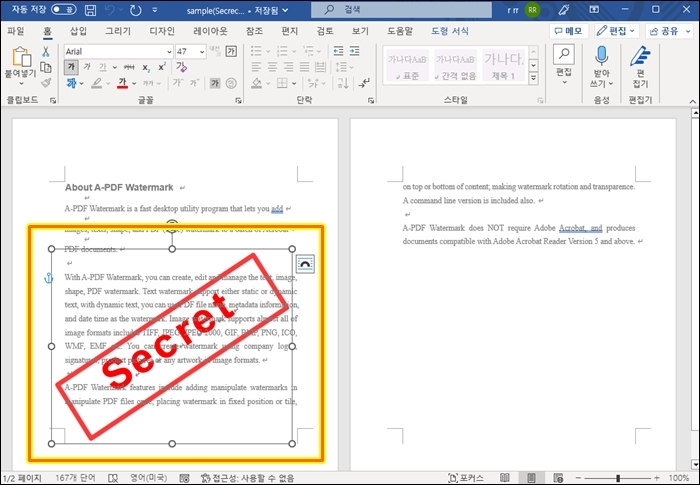The image size is (700, 485).
Task: Open the borders dropdown arrow
Action: [294, 84]
